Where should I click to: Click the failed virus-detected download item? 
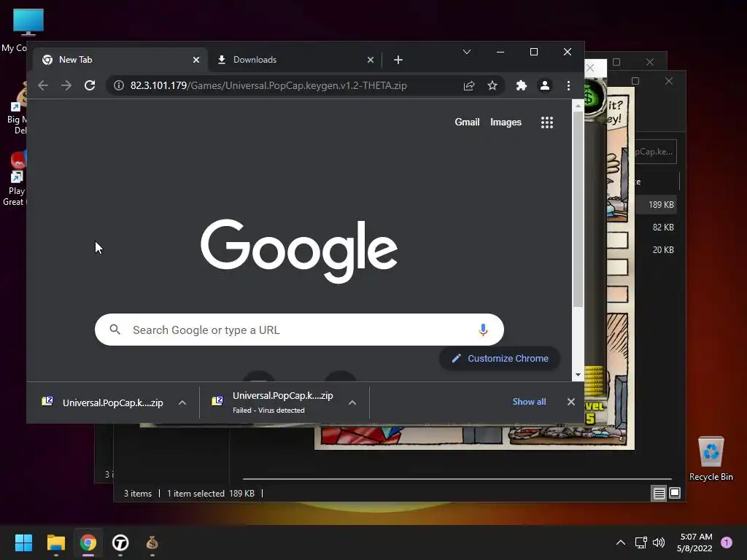273,402
